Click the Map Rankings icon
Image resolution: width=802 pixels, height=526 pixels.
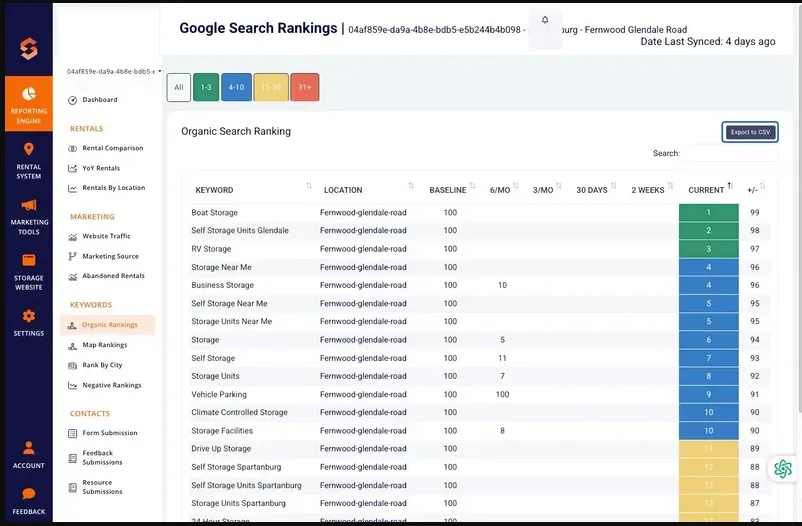pos(73,345)
